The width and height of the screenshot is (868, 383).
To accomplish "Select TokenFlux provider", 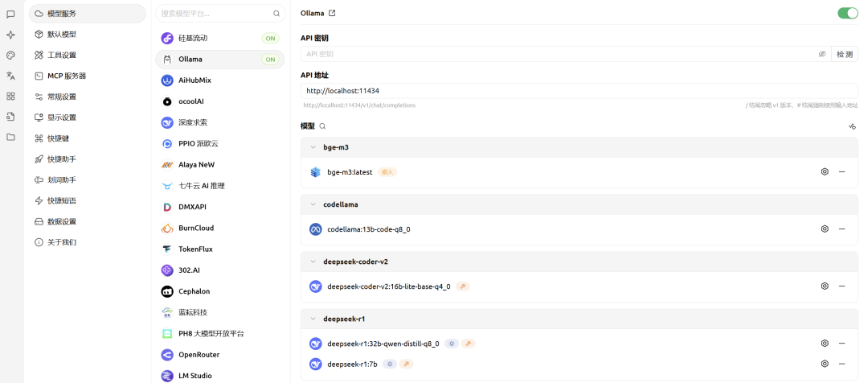I will pyautogui.click(x=219, y=249).
